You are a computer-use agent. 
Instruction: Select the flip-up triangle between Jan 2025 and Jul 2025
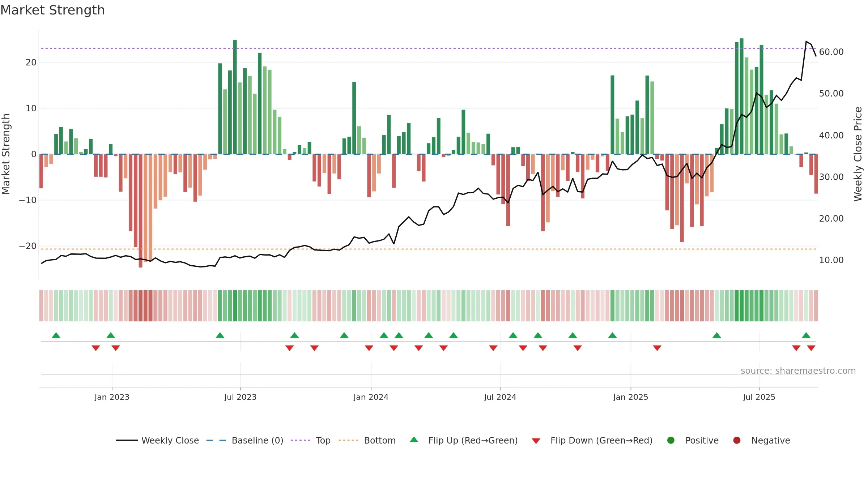(717, 335)
